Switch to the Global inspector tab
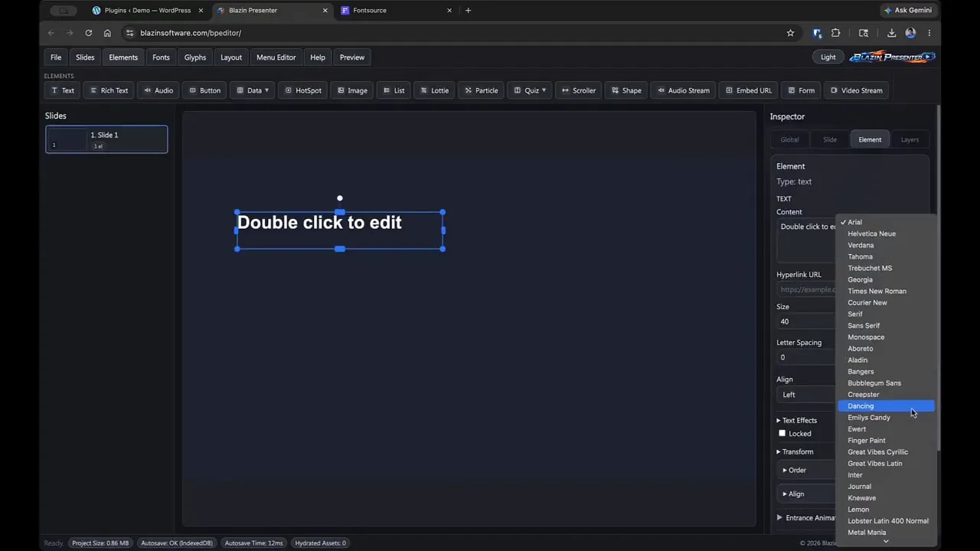The width and height of the screenshot is (980, 551). pyautogui.click(x=789, y=139)
